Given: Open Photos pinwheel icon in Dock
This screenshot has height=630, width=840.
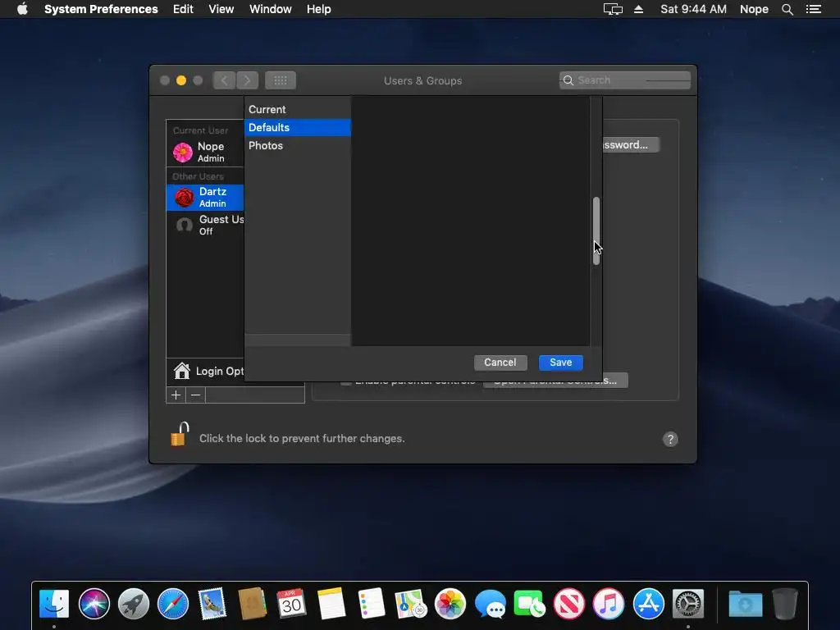Looking at the screenshot, I should (x=450, y=604).
